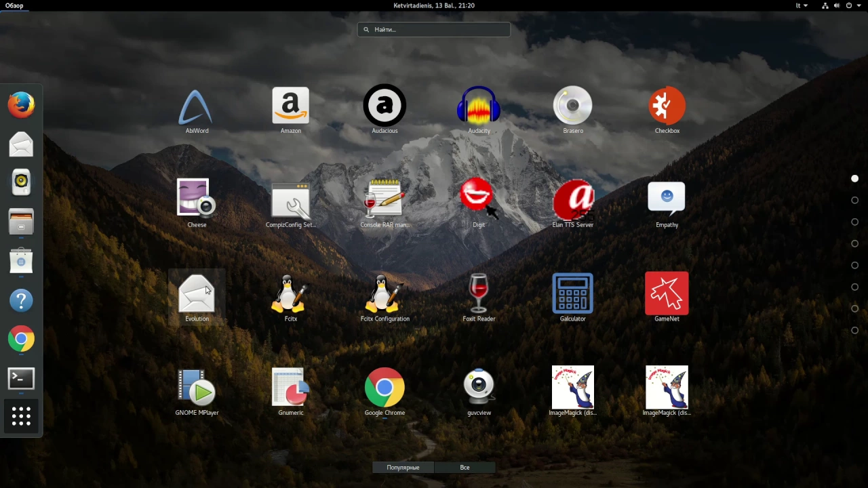Open Firefox from the dock
868x488 pixels.
(21, 104)
